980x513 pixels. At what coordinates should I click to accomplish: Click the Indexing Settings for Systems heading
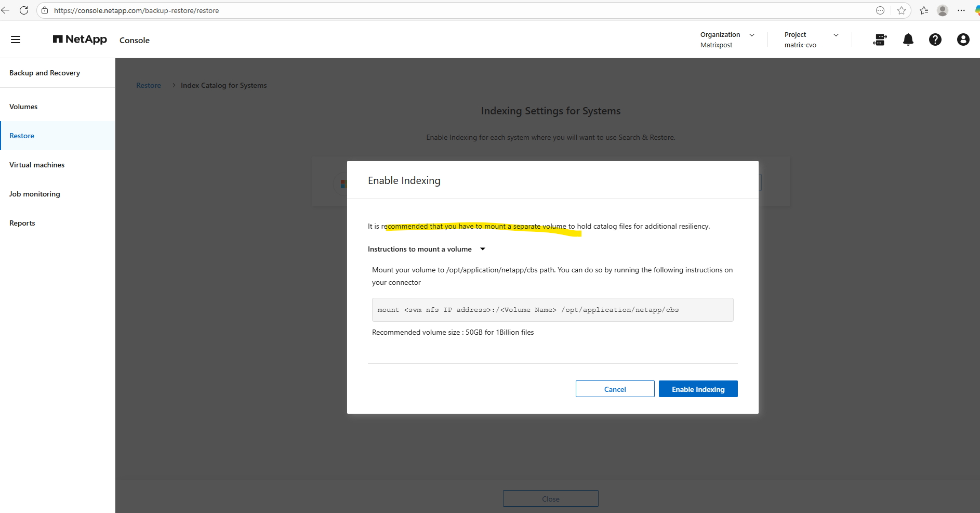(x=551, y=111)
